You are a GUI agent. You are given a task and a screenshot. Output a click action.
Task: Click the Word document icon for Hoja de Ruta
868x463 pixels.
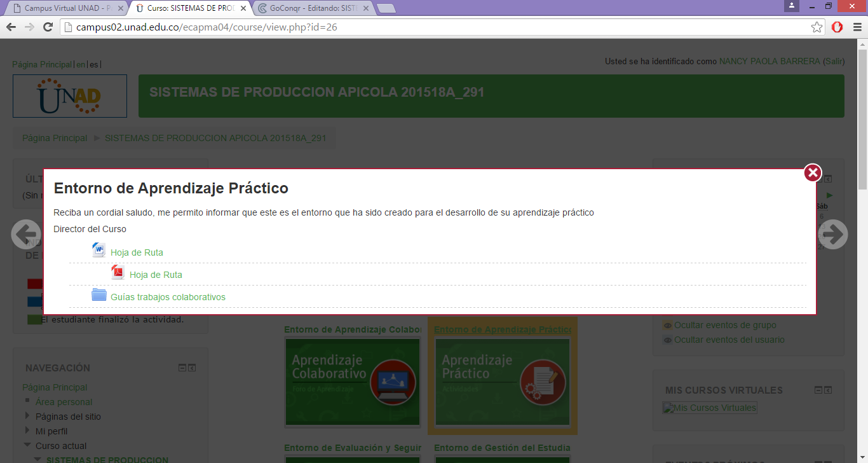(x=98, y=250)
